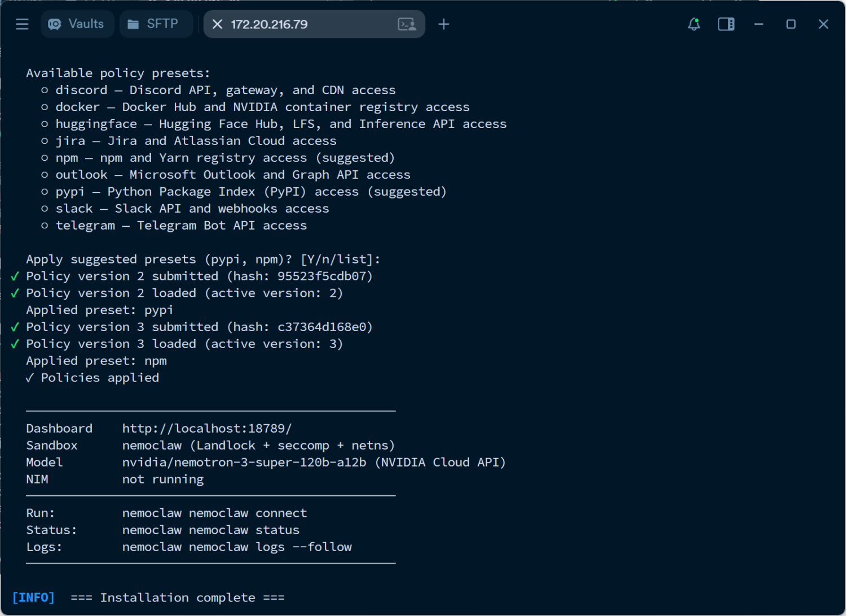Close the Termius window
This screenshot has width=846, height=616.
pos(823,24)
